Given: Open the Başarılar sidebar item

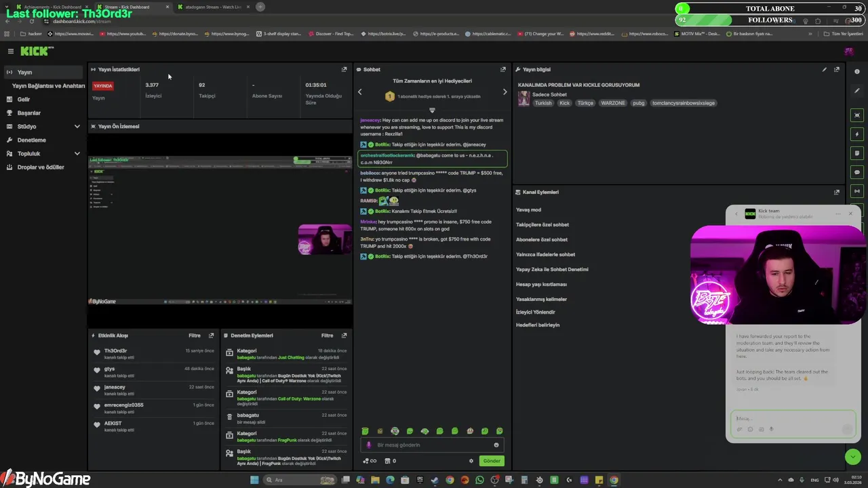Looking at the screenshot, I should point(45,113).
